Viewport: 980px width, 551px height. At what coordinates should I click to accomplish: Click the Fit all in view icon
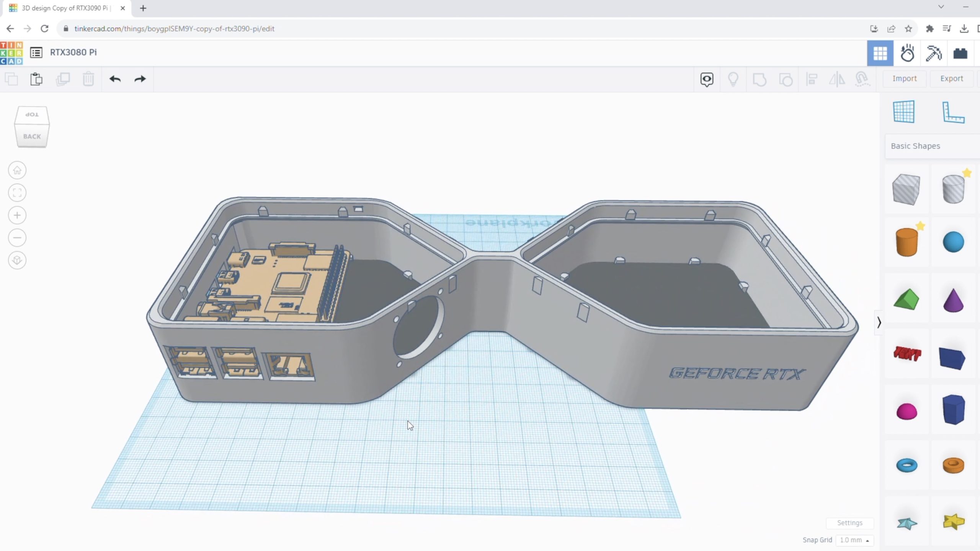17,193
